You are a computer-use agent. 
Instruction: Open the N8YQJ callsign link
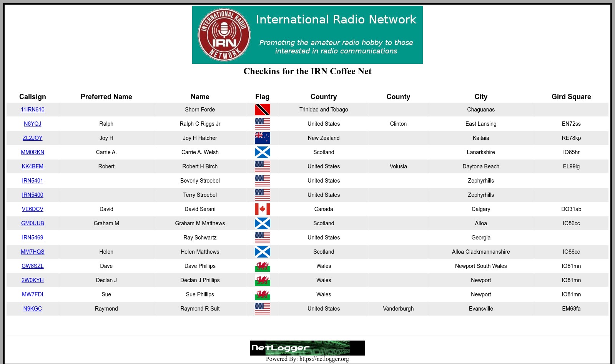pos(33,124)
